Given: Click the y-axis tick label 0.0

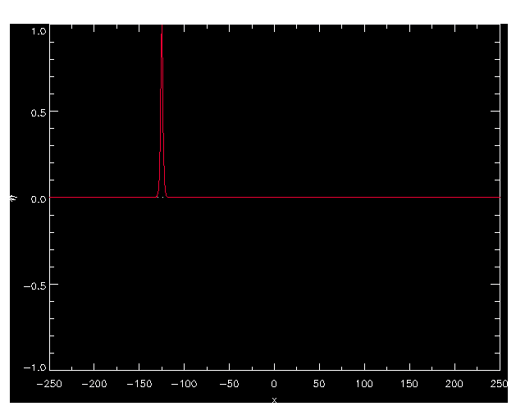Looking at the screenshot, I should tap(37, 198).
